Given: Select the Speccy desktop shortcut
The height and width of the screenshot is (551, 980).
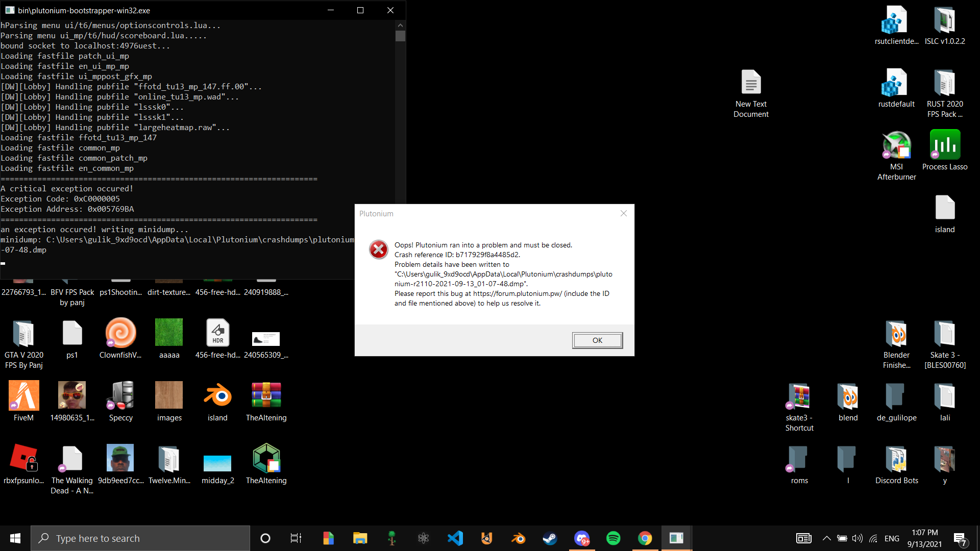Looking at the screenshot, I should 120,402.
